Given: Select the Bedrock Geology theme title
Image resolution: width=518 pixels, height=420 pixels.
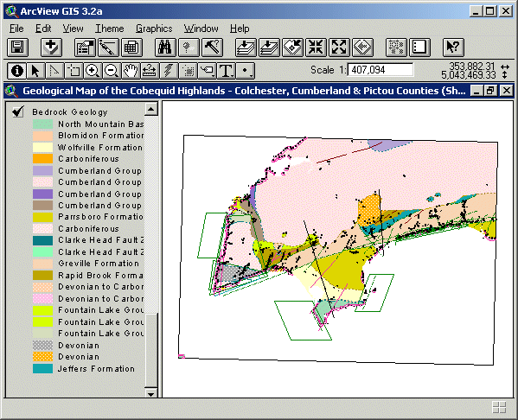Looking at the screenshot, I should (x=70, y=112).
